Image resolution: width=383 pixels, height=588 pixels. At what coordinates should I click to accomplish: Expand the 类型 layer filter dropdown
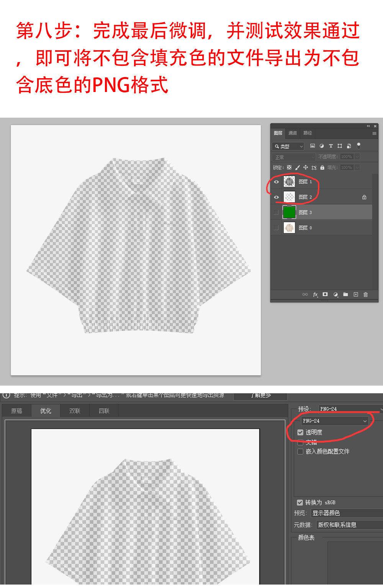click(288, 146)
